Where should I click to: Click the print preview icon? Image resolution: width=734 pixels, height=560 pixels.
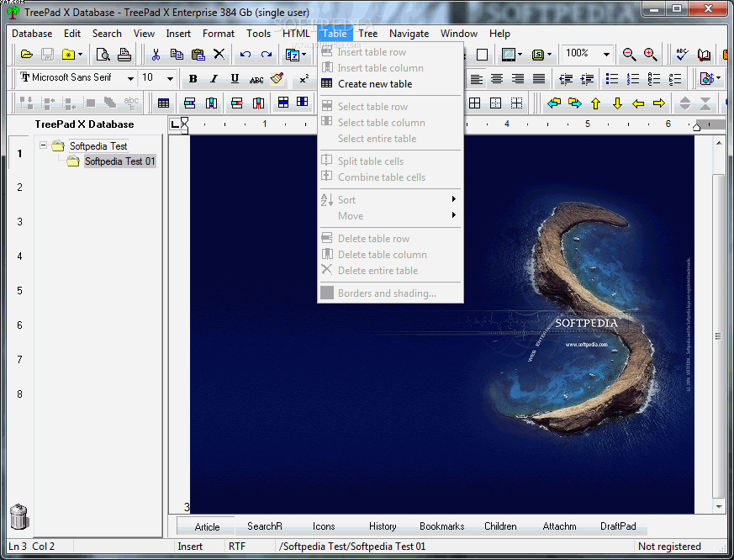tap(103, 55)
